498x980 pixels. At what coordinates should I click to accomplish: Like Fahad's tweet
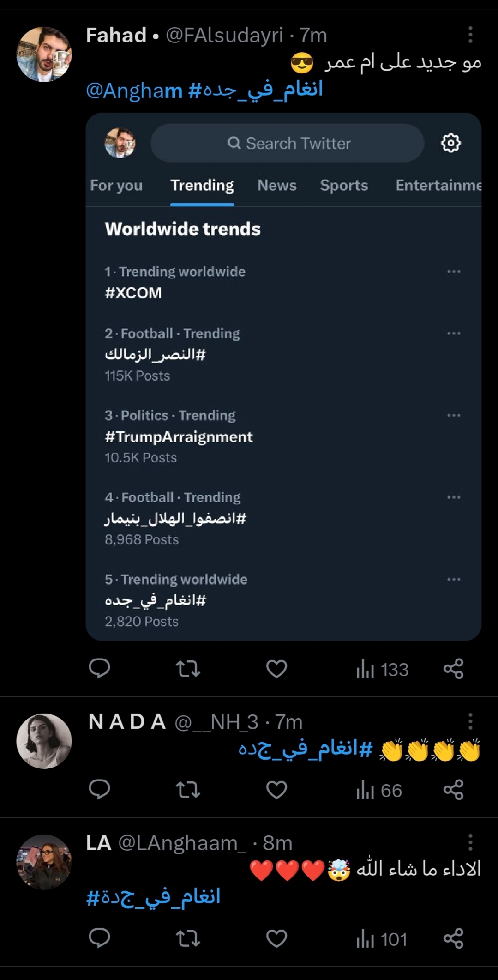pyautogui.click(x=276, y=668)
